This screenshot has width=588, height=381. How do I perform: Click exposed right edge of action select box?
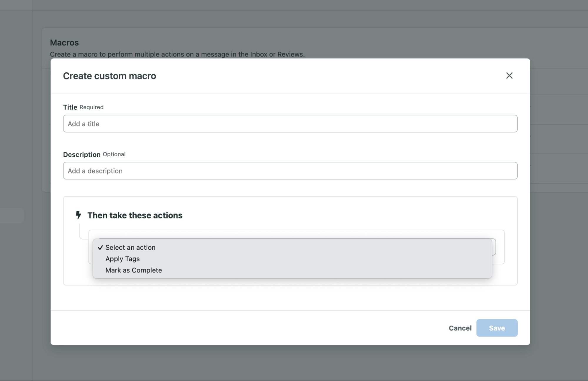point(494,247)
